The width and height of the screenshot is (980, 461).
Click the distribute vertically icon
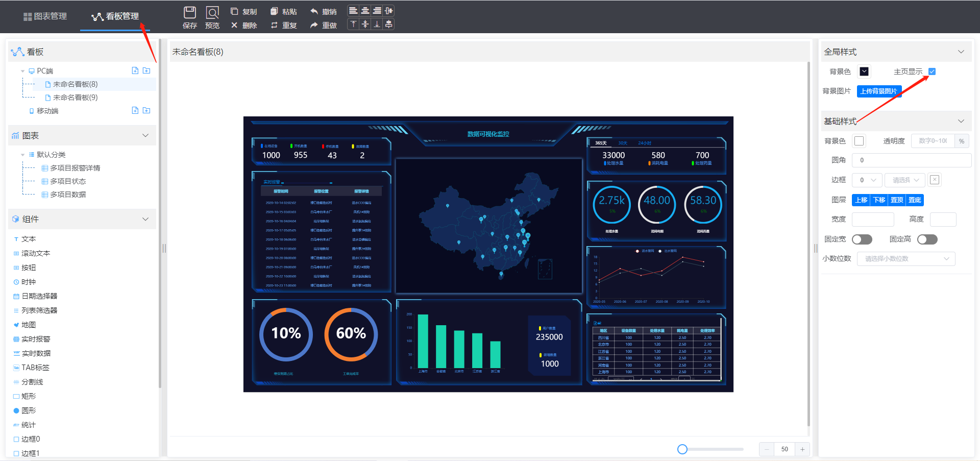tap(388, 24)
